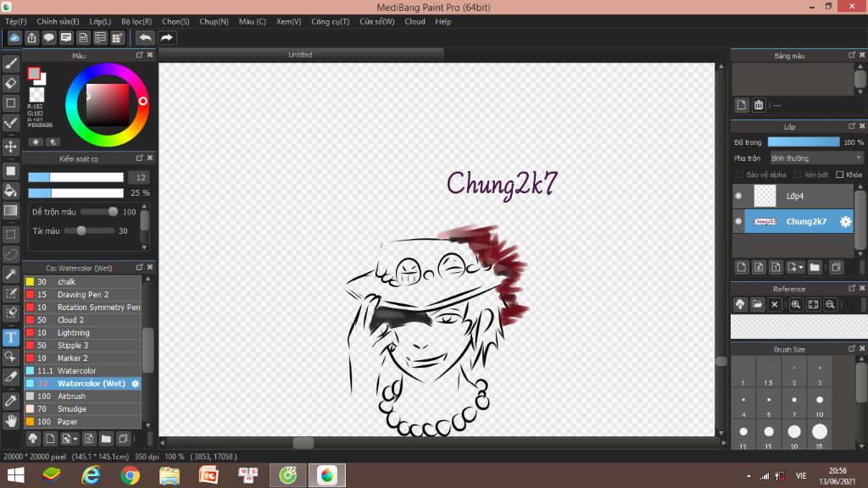Click the export icon in top toolbar
The image size is (868, 488).
pos(31,37)
